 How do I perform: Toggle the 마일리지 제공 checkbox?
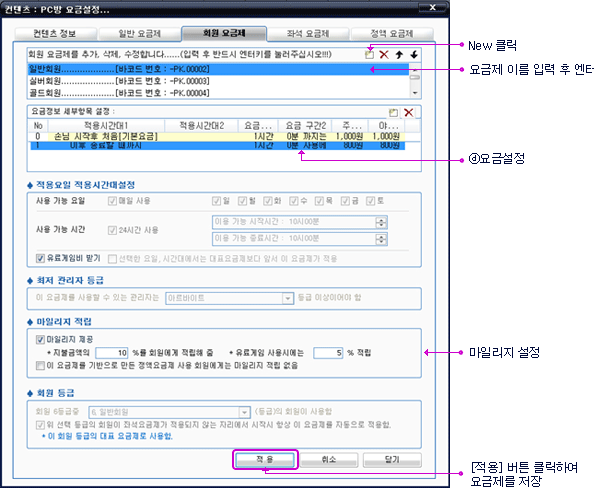coord(40,339)
